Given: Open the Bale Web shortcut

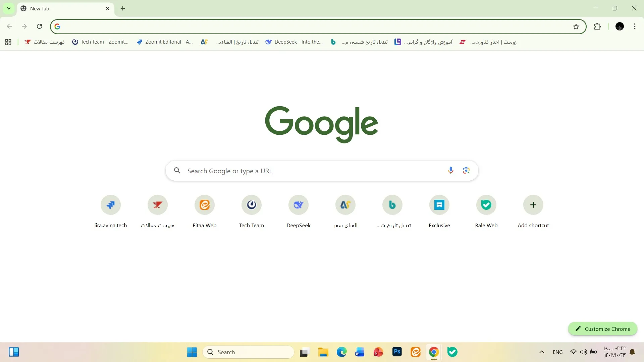Looking at the screenshot, I should point(486,204).
